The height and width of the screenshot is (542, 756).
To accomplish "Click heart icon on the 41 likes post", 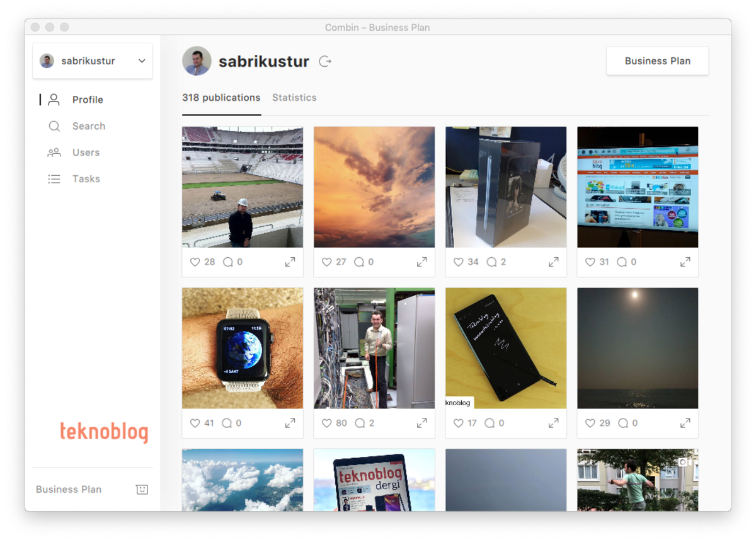I will coord(195,424).
